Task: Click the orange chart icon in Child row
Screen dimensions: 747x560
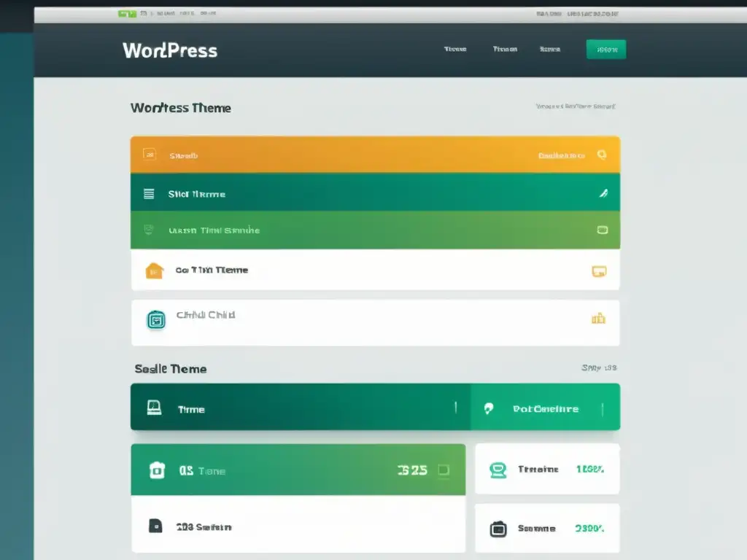Action: pyautogui.click(x=598, y=318)
